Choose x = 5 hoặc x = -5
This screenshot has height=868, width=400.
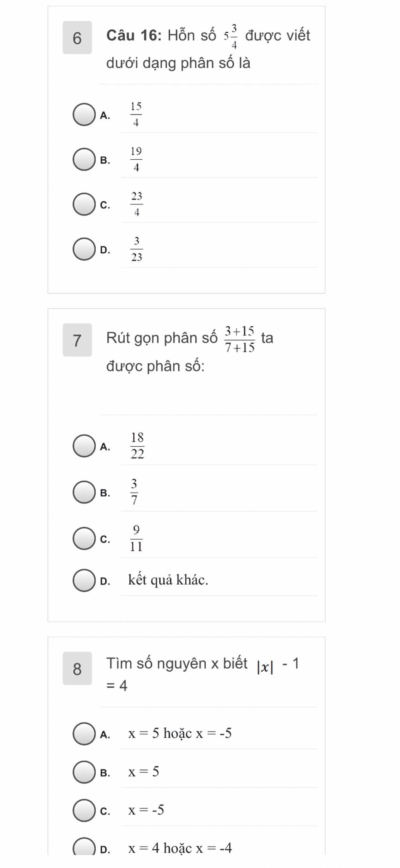click(x=84, y=734)
